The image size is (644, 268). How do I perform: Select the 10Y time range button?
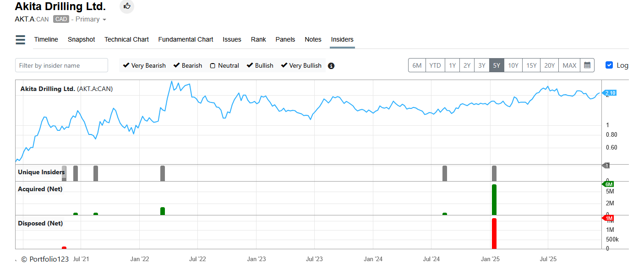pyautogui.click(x=513, y=65)
